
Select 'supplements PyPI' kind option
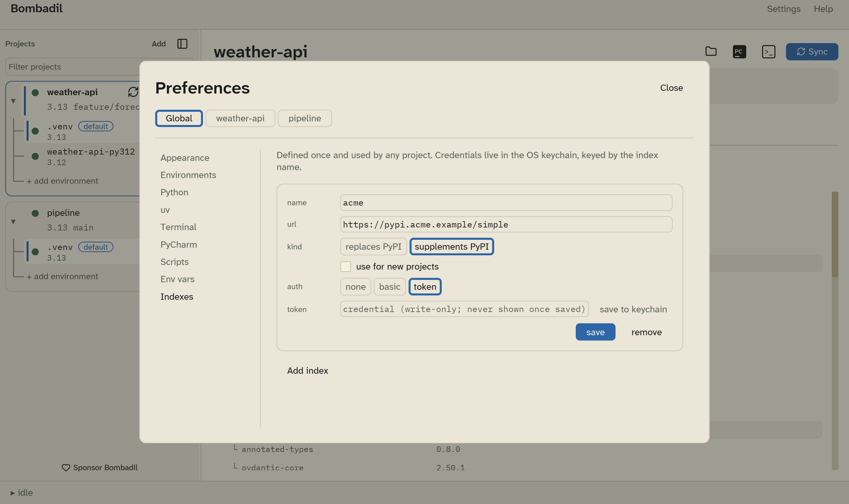pyautogui.click(x=452, y=247)
